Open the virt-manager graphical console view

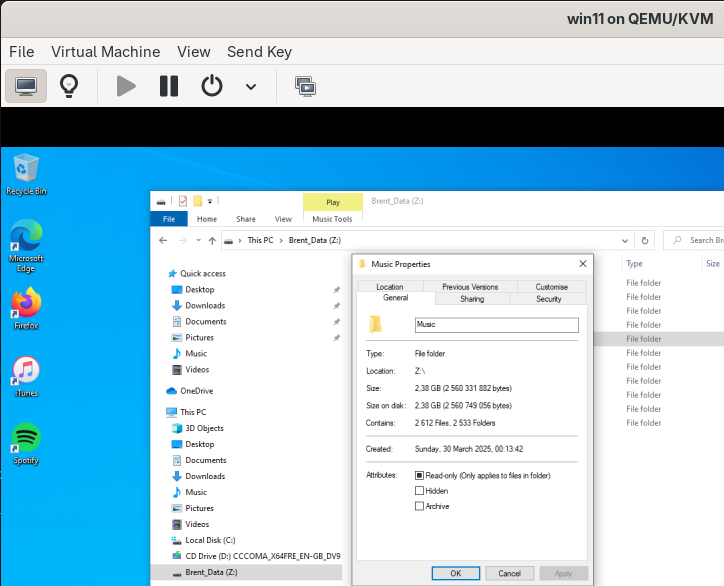(26, 86)
